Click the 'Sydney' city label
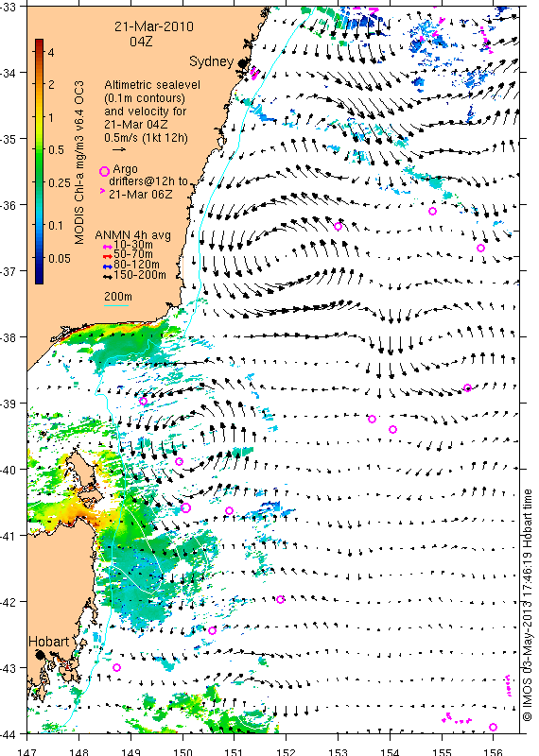539x756 pixels. coord(211,61)
